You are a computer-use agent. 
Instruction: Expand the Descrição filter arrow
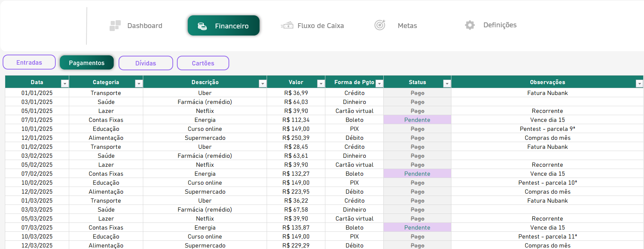click(263, 83)
